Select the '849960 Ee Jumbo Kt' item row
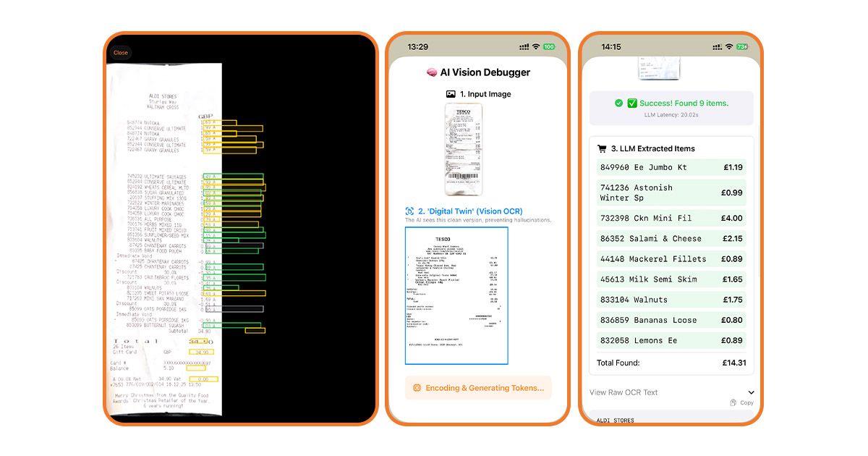 (x=671, y=167)
